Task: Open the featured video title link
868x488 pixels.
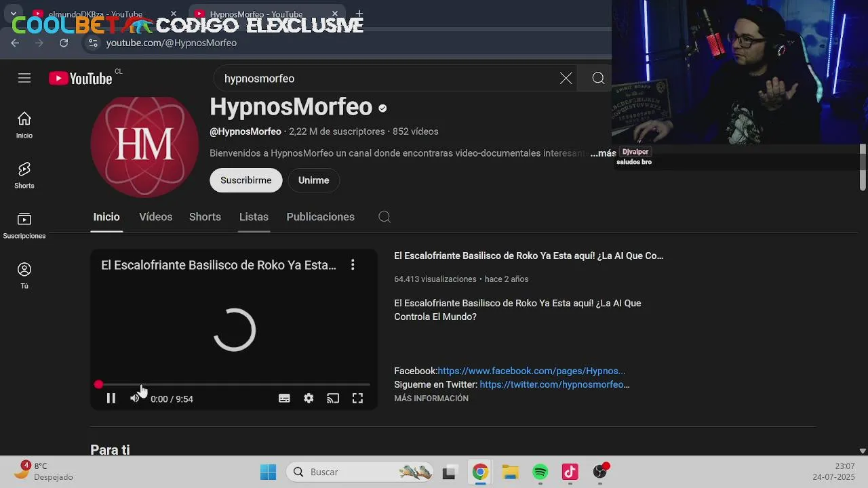Action: tap(529, 256)
